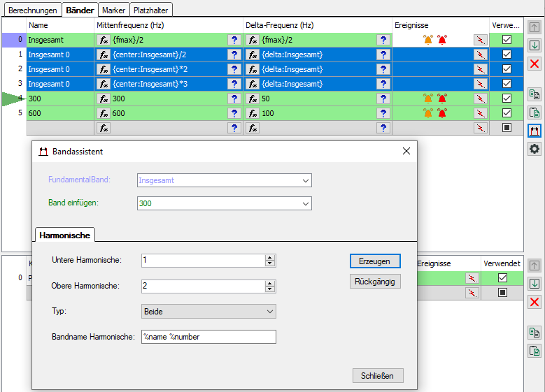Screen dimensions: 545x392
Task: Open formula editor for delta frequency 50
Action: (x=253, y=99)
